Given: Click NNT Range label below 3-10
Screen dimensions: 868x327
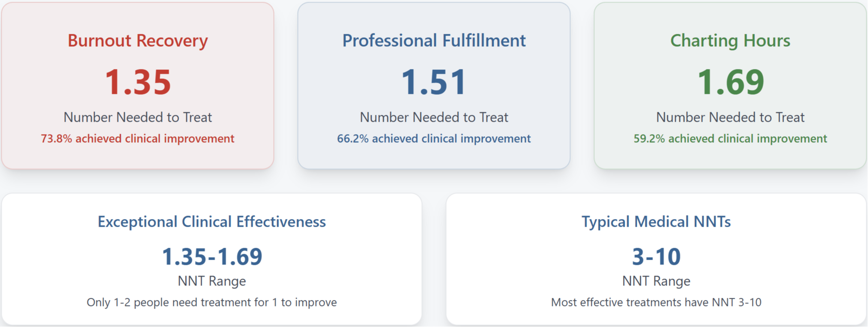Looking at the screenshot, I should click(656, 281).
